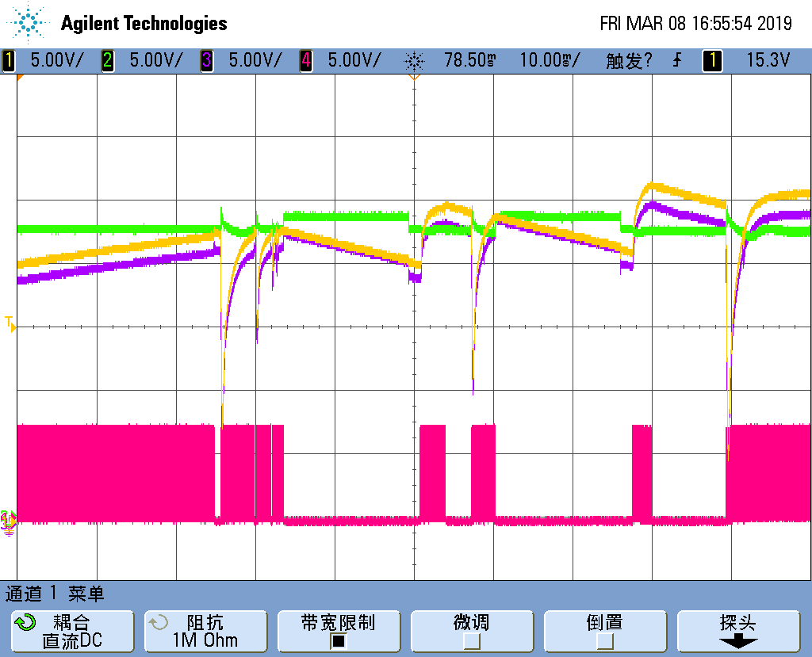Select the channel 4 pink badge
The height and width of the screenshot is (657, 812).
[306, 60]
